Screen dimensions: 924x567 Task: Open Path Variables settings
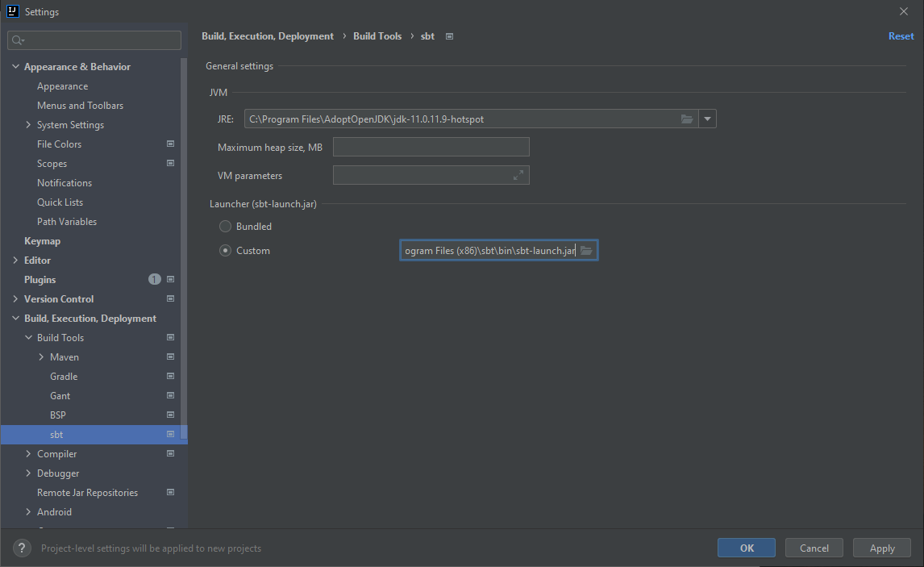click(67, 222)
